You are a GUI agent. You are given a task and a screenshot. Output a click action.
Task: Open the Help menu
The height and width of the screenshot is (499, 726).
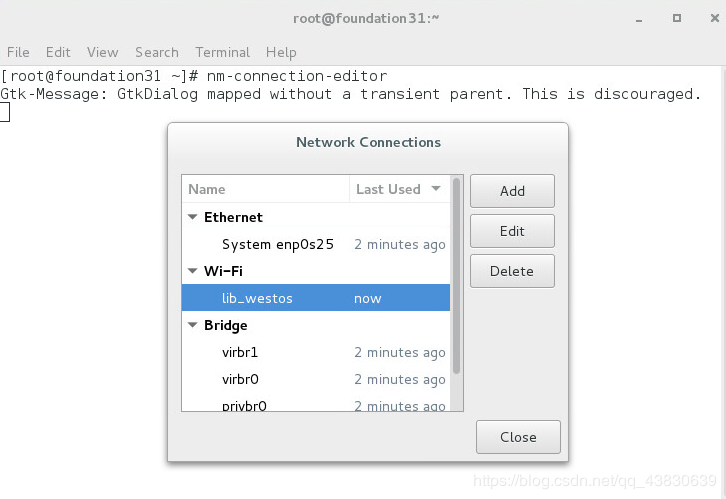[x=281, y=52]
